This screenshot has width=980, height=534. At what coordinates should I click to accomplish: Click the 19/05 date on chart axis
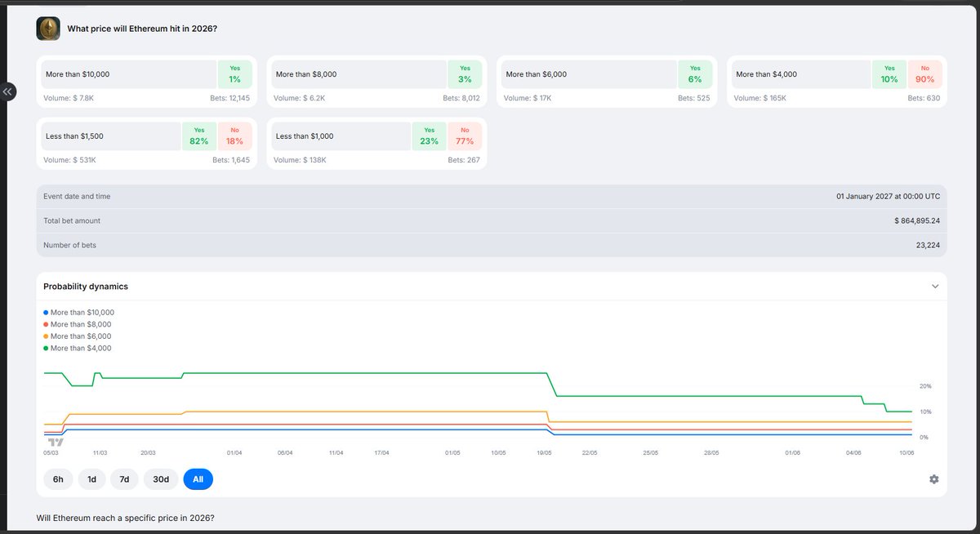pos(543,452)
